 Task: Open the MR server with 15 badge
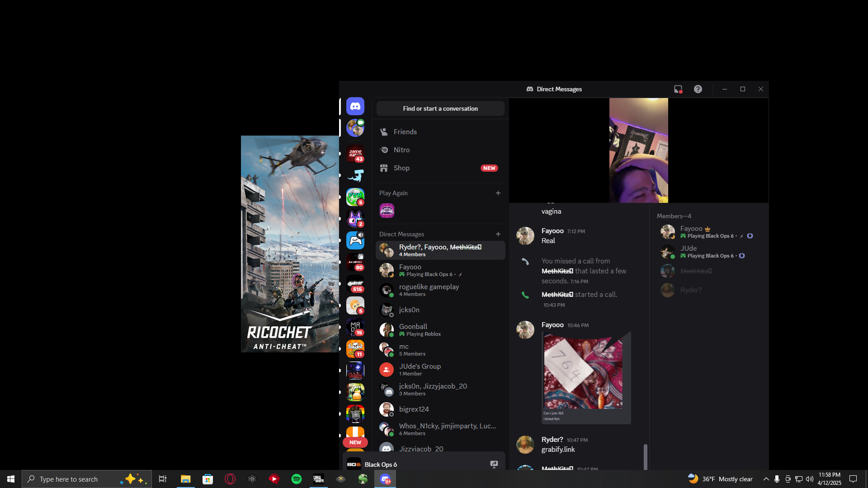pos(355,327)
